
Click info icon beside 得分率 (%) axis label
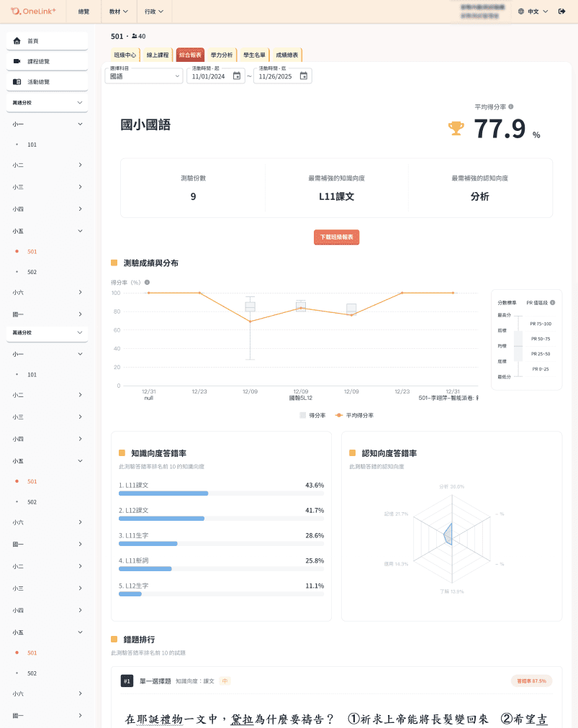(147, 283)
